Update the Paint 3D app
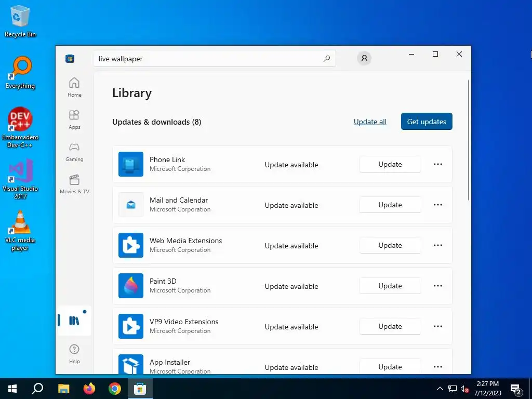Viewport: 532px width, 399px height. [390, 286]
